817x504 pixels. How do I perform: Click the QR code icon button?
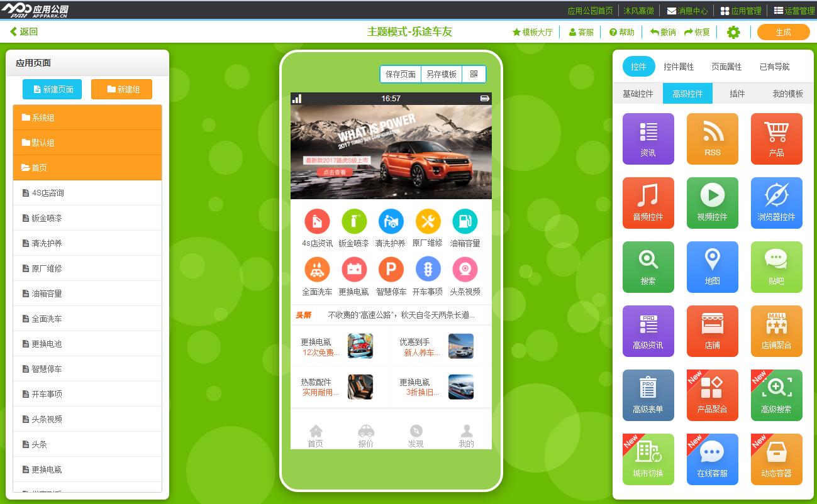474,74
